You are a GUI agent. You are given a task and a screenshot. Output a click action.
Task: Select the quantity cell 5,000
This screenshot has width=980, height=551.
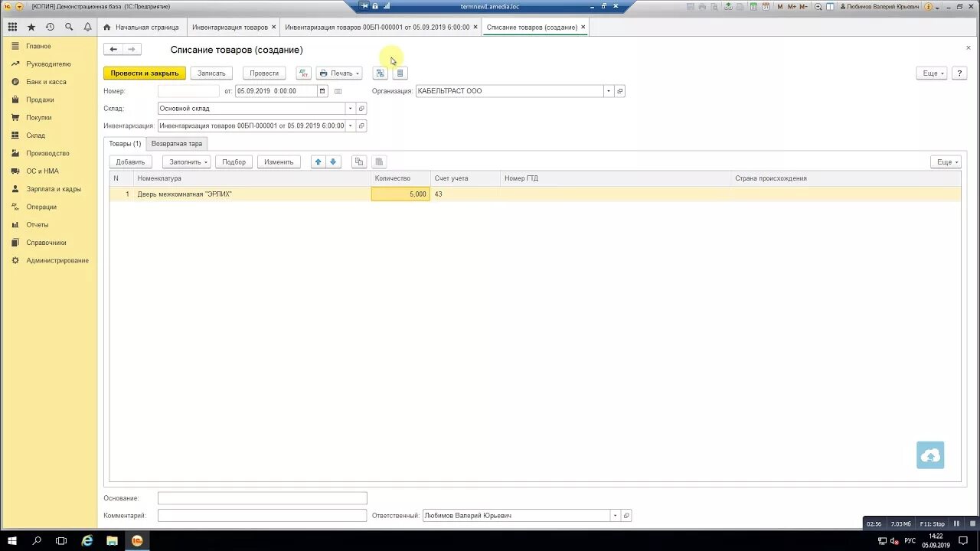tap(400, 194)
